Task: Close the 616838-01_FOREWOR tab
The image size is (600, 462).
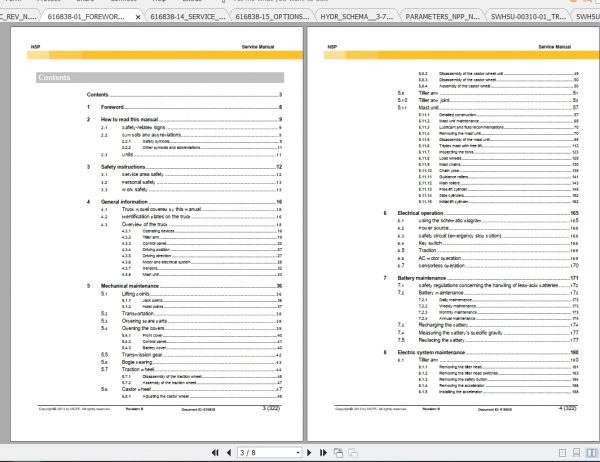Action: click(138, 17)
